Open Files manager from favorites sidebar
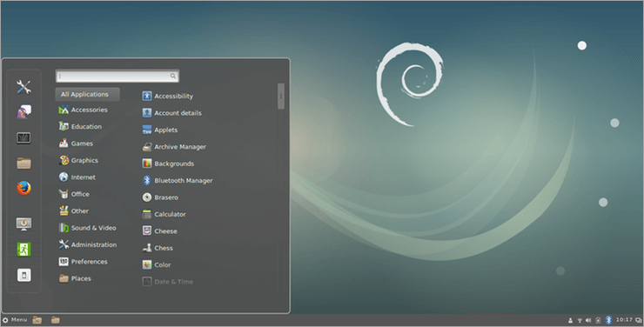This screenshot has height=327, width=644. [x=23, y=163]
